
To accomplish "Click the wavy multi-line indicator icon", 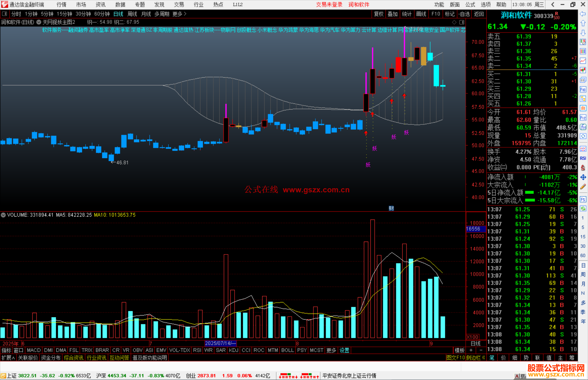I will coord(583,149).
